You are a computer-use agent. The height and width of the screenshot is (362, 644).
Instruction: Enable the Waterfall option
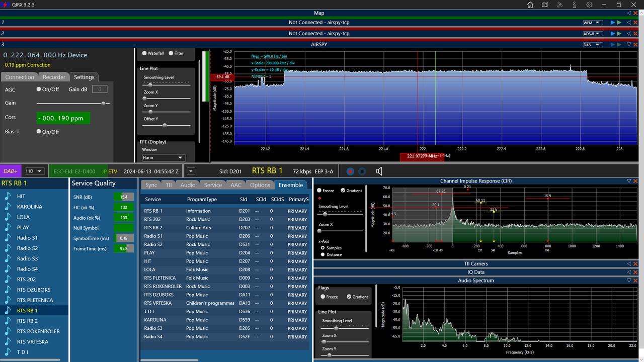point(144,53)
